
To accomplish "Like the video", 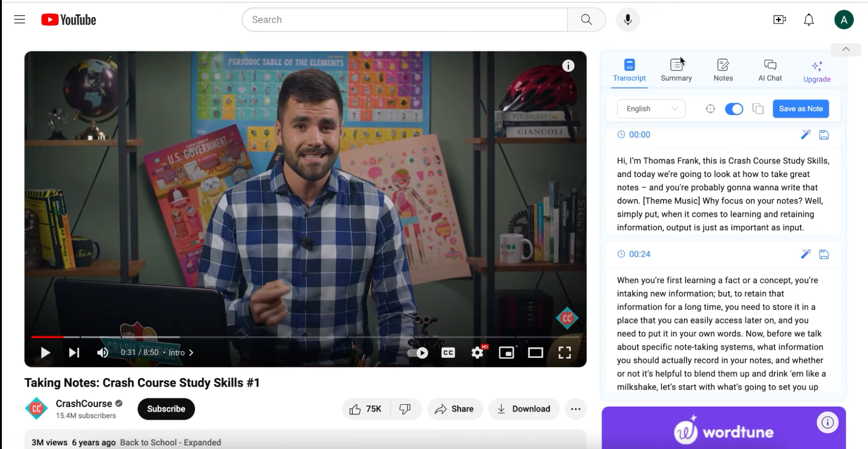I will pyautogui.click(x=366, y=409).
